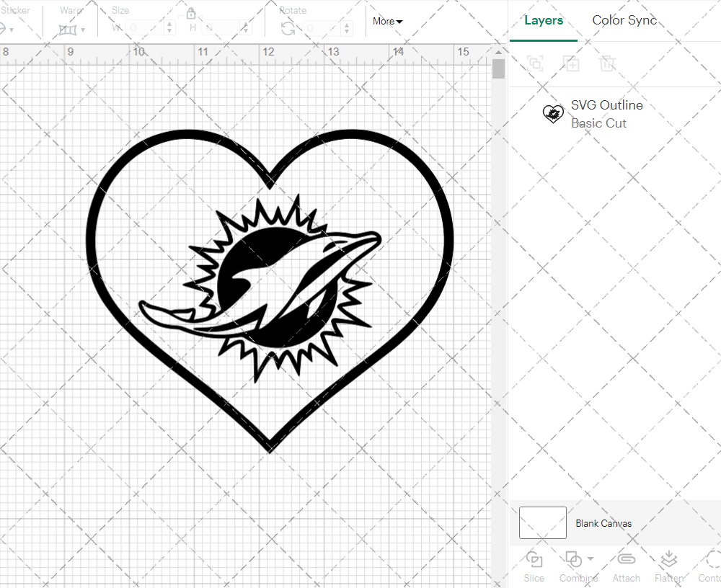The width and height of the screenshot is (721, 588).
Task: Click the Group layers icon
Action: click(535, 63)
